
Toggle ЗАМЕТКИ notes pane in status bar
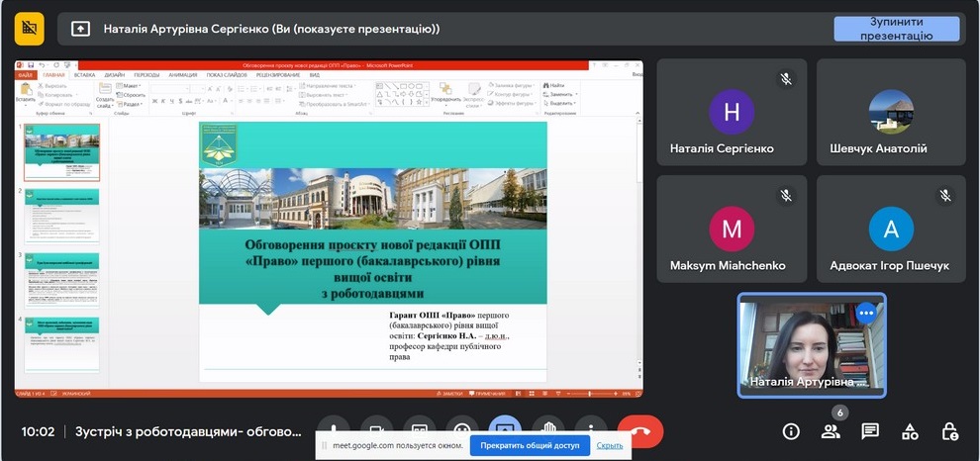tap(450, 394)
